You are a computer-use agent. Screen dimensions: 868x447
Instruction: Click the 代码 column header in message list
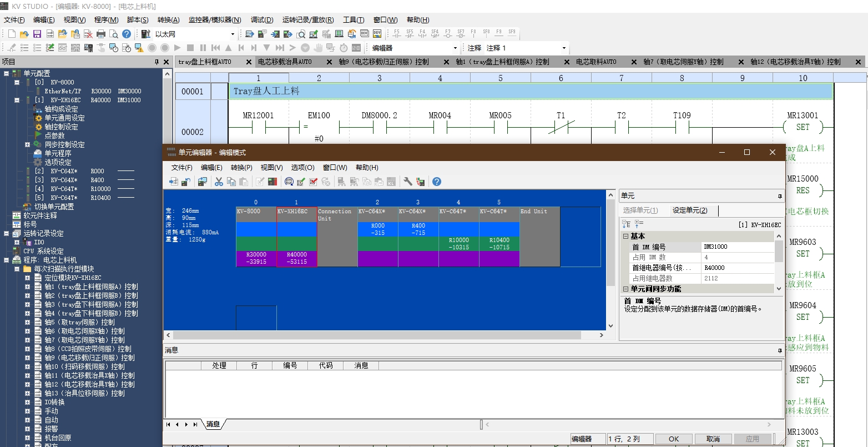(x=326, y=365)
